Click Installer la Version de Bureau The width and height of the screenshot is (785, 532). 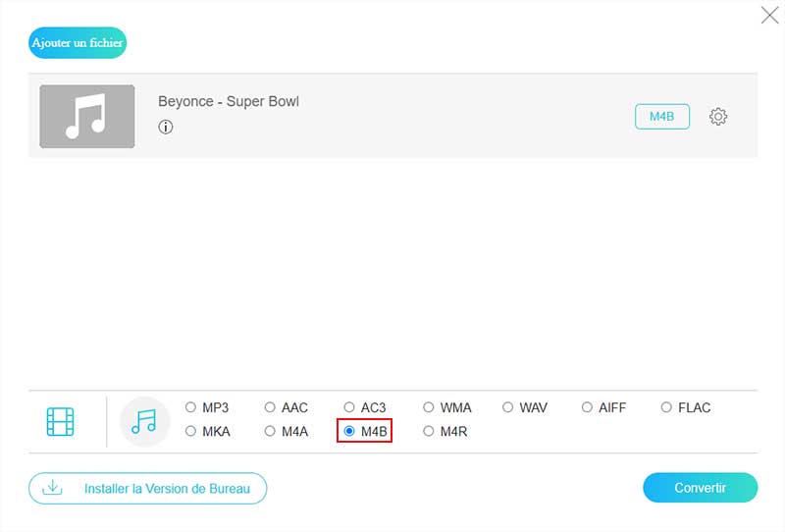pyautogui.click(x=148, y=488)
